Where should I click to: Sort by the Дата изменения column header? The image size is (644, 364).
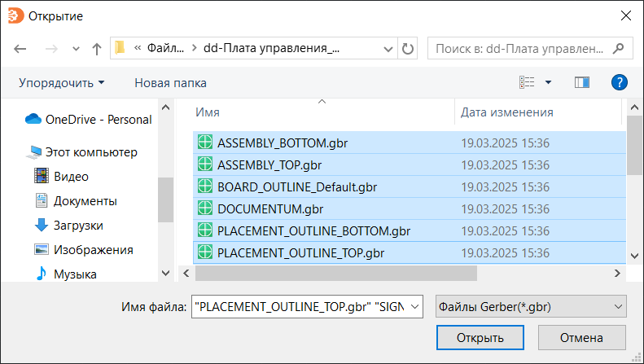tap(507, 112)
